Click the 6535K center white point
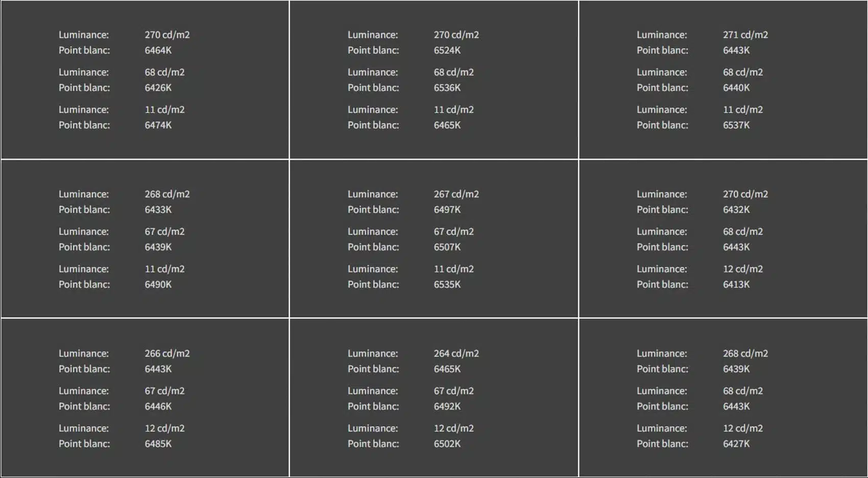The height and width of the screenshot is (478, 868). click(x=447, y=284)
